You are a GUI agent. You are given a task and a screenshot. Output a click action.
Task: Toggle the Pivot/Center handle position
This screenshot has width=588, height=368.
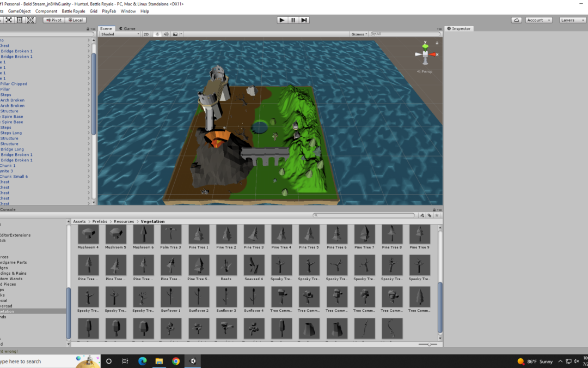point(54,20)
